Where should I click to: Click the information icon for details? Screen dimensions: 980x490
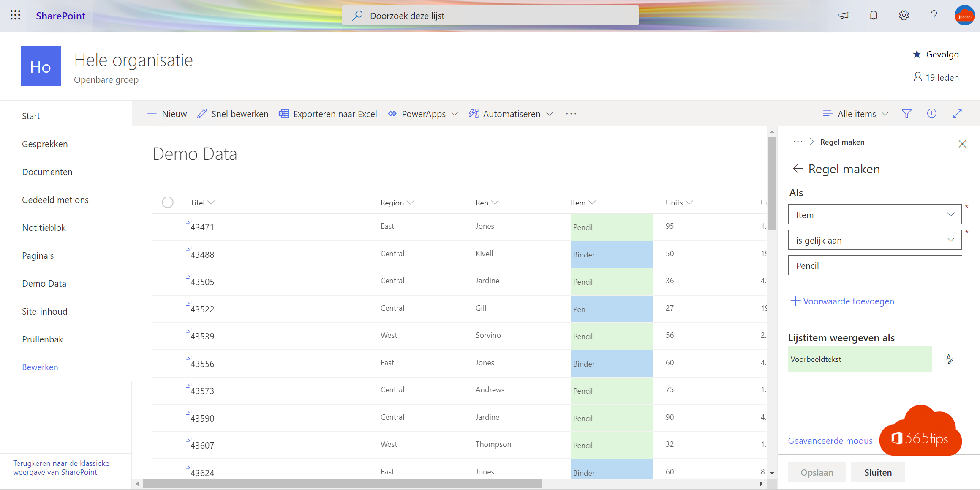click(932, 114)
